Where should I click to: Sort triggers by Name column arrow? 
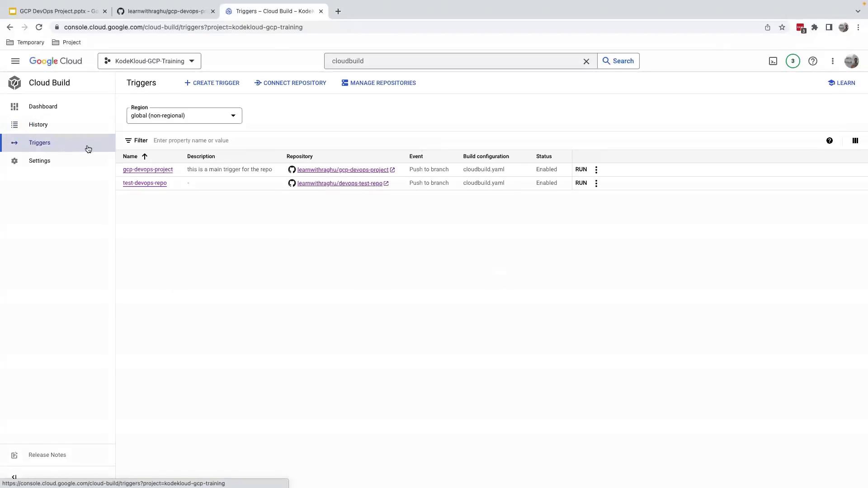tap(145, 156)
